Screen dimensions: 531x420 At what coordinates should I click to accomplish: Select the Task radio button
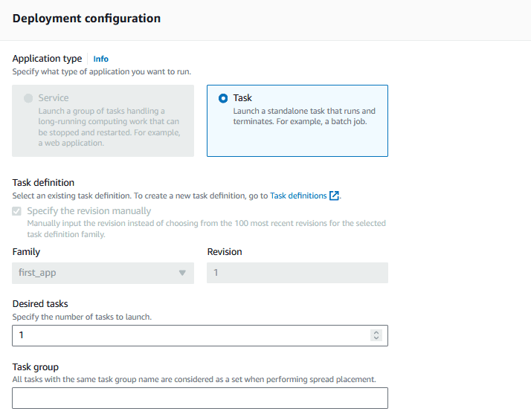223,98
